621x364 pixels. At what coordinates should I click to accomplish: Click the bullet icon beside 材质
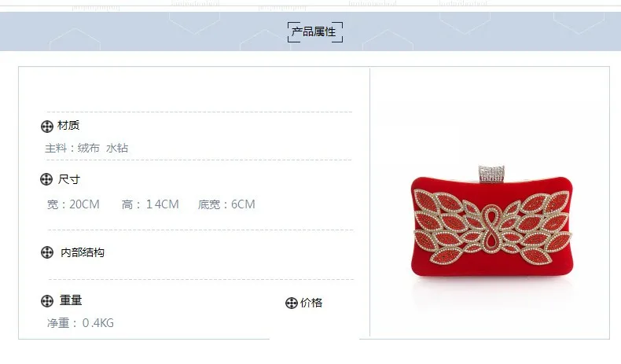[47, 127]
